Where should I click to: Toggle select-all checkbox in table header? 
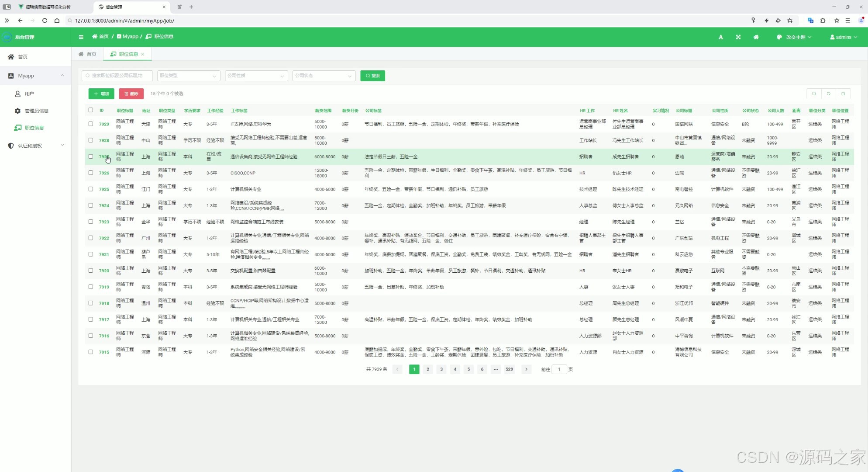91,110
